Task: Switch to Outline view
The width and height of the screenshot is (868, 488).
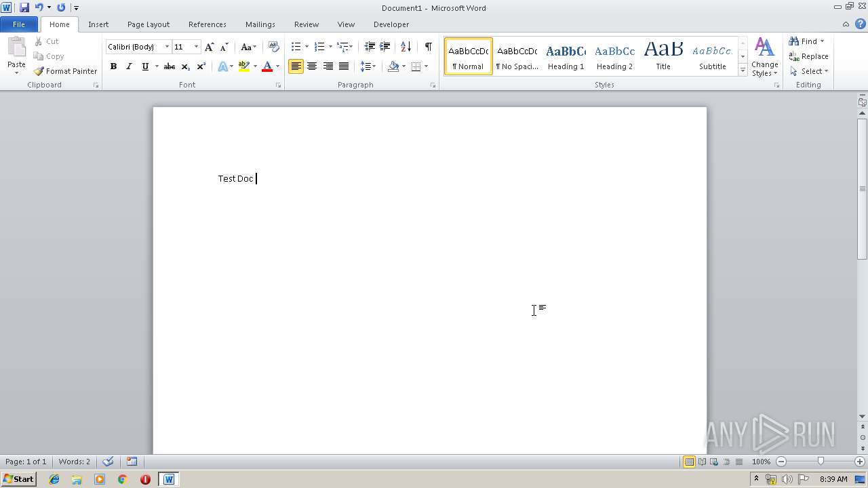Action: (x=726, y=462)
